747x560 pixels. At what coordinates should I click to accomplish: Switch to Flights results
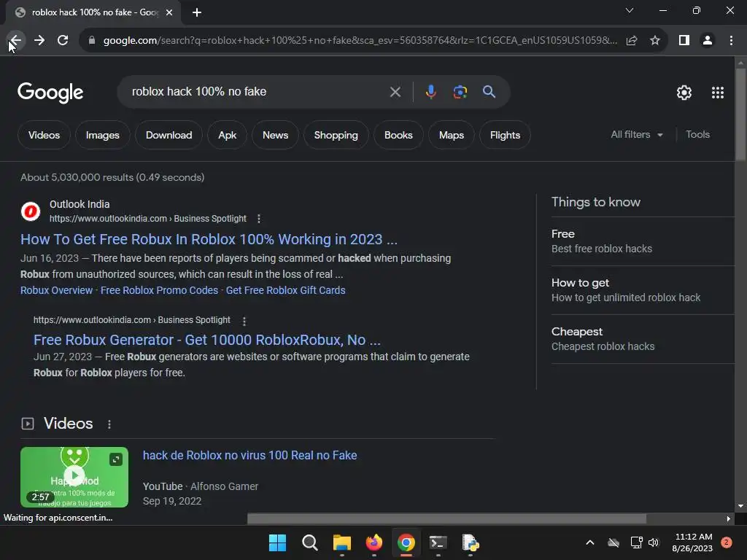click(x=505, y=135)
